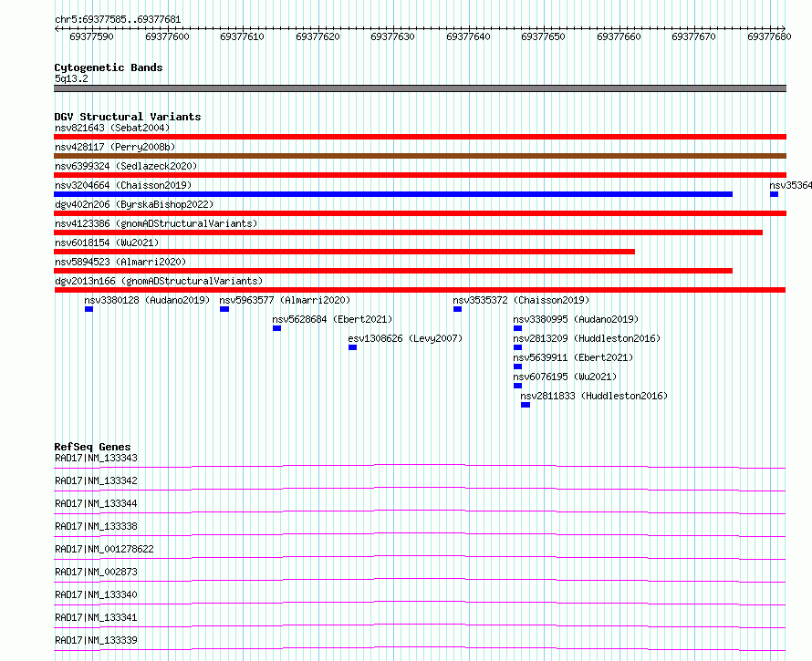Select the blue marker under the cut-off nsv35364 label
The height and width of the screenshot is (661, 812).
(x=775, y=194)
